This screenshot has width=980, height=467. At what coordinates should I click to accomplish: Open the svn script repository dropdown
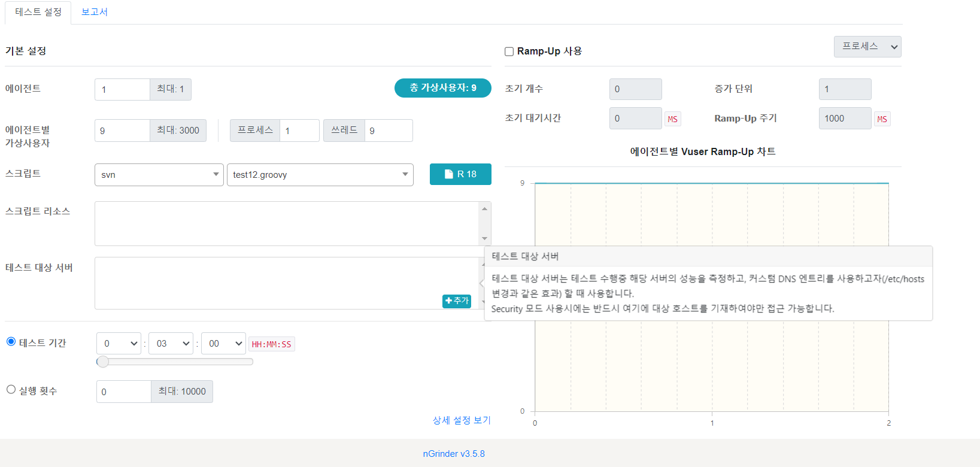(x=159, y=175)
